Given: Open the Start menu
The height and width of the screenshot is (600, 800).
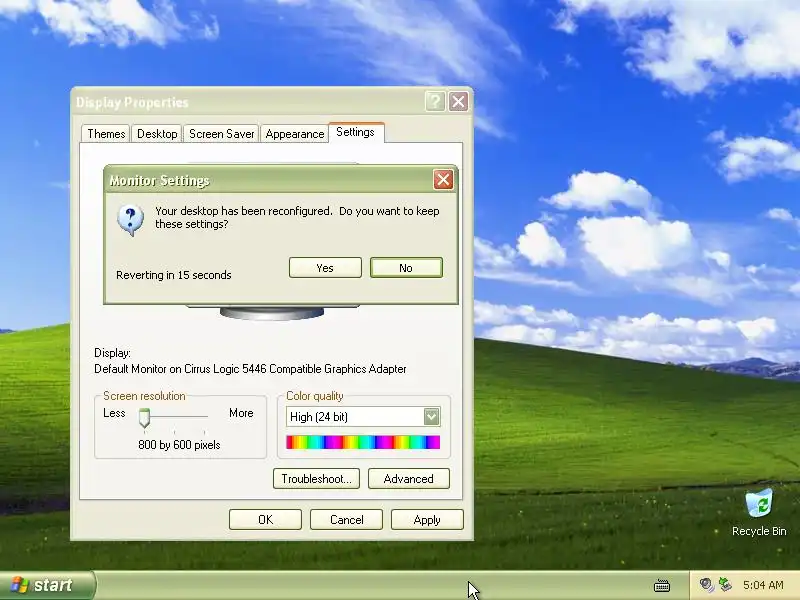Looking at the screenshot, I should click(x=47, y=585).
